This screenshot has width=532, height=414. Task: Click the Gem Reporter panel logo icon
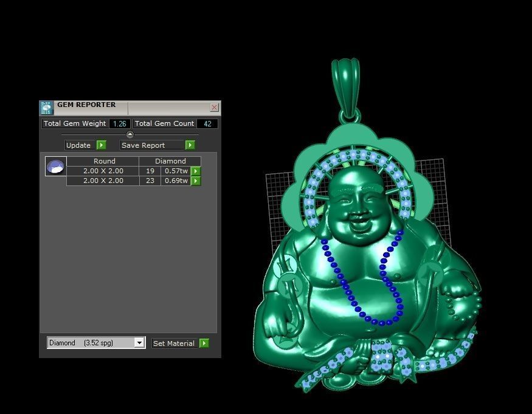(46, 108)
